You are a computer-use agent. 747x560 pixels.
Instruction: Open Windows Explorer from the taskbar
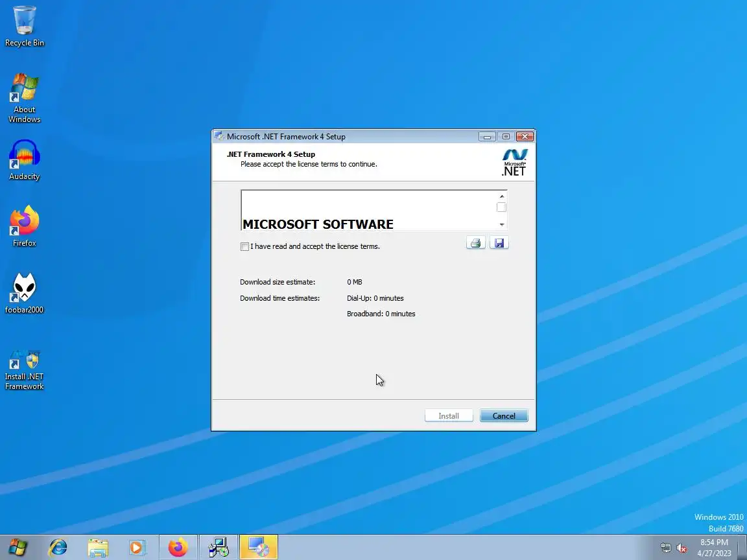tap(98, 548)
